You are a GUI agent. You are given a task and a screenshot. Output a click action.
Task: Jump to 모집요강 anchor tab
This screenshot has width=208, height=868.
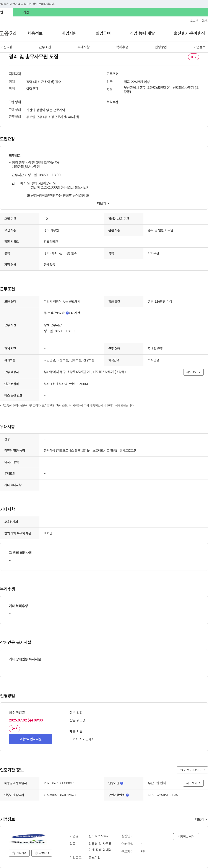tap(6, 47)
